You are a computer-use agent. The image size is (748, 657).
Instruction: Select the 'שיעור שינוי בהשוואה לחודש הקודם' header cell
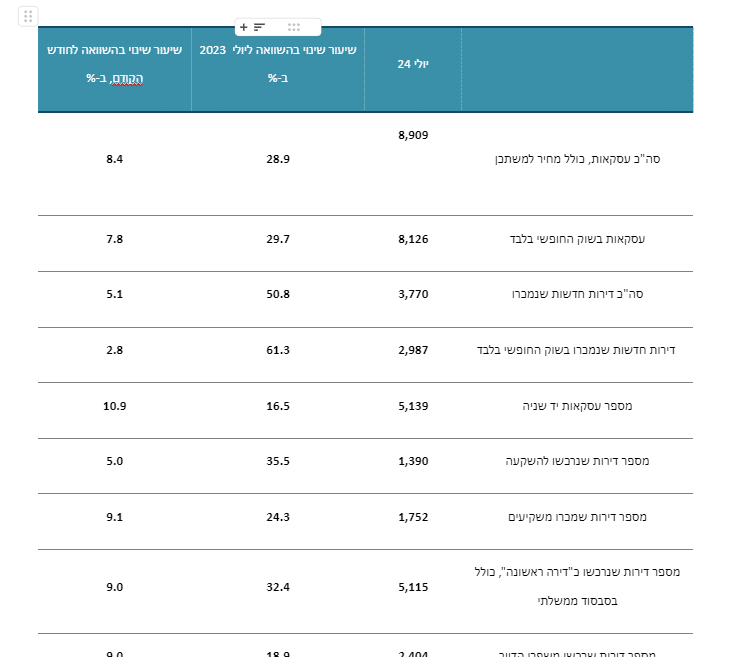coord(114,70)
